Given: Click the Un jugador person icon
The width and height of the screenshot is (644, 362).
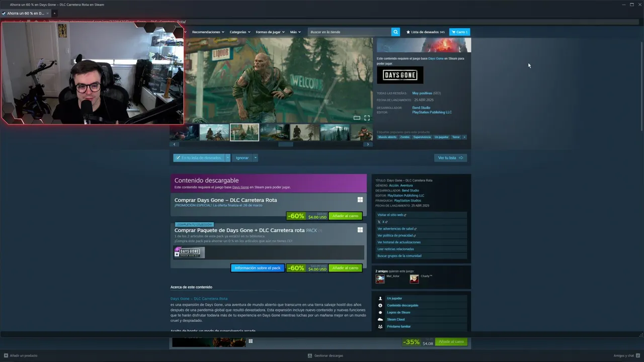Looking at the screenshot, I should tap(380, 298).
